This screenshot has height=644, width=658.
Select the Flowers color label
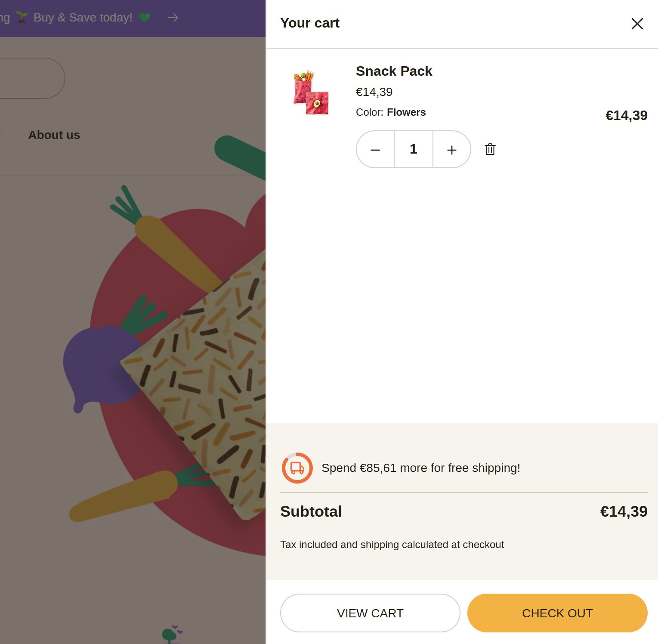(x=406, y=112)
